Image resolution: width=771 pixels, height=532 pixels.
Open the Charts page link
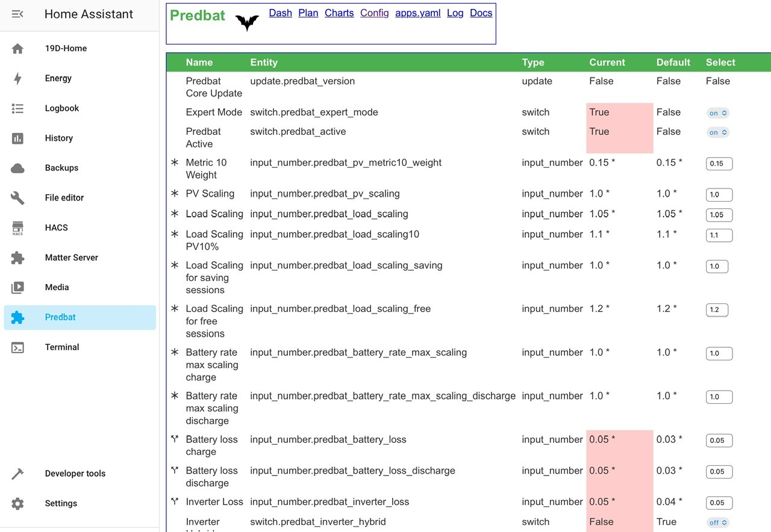coord(339,13)
